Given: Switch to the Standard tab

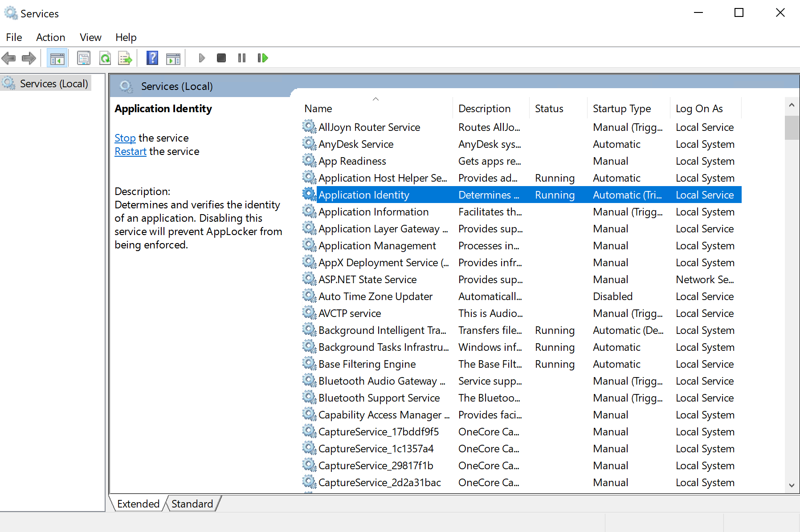Looking at the screenshot, I should click(192, 504).
